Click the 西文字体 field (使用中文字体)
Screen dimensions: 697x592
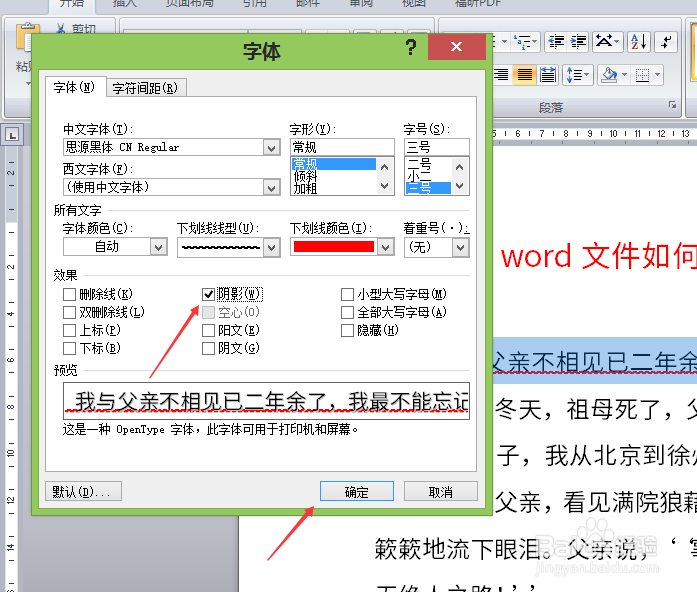tap(164, 188)
